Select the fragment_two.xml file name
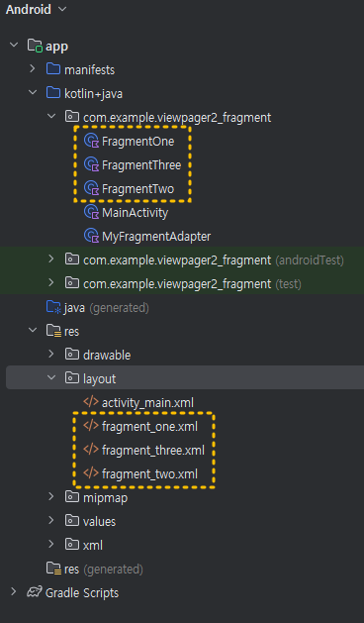Screen dimensions: 364x623 point(149,474)
